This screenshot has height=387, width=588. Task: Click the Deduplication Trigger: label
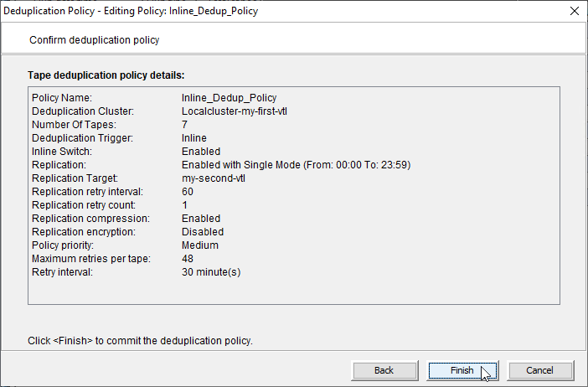(82, 138)
